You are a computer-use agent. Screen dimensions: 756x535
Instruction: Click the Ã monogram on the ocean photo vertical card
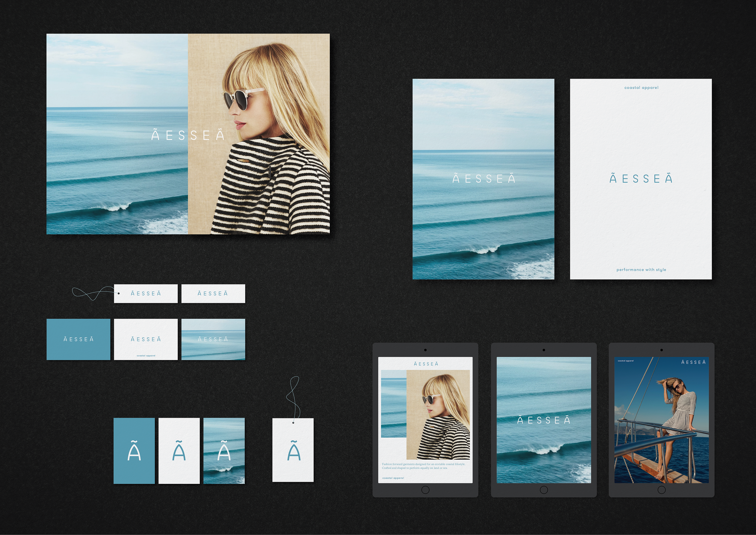point(224,451)
